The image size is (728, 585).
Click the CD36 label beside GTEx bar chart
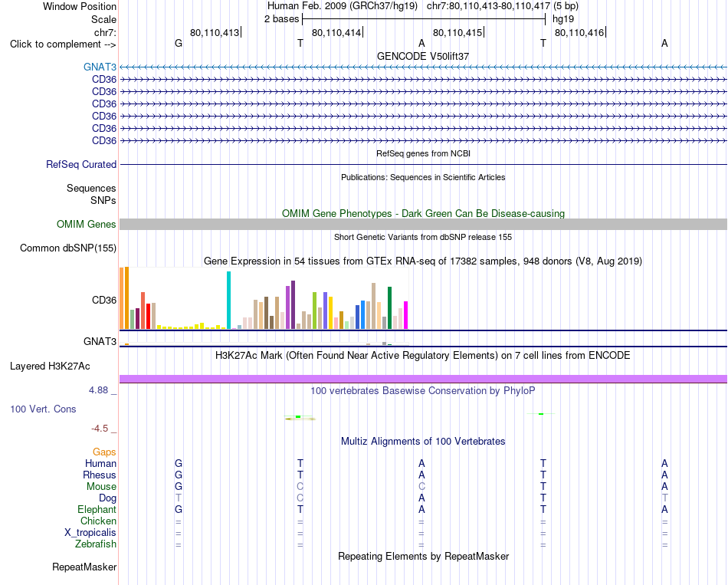tap(104, 300)
